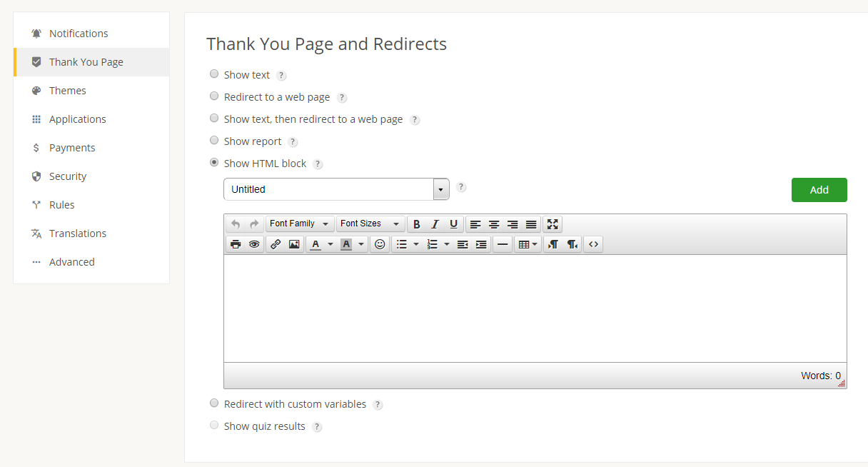868x467 pixels.
Task: Expand bullet list style options arrow
Action: (416, 244)
